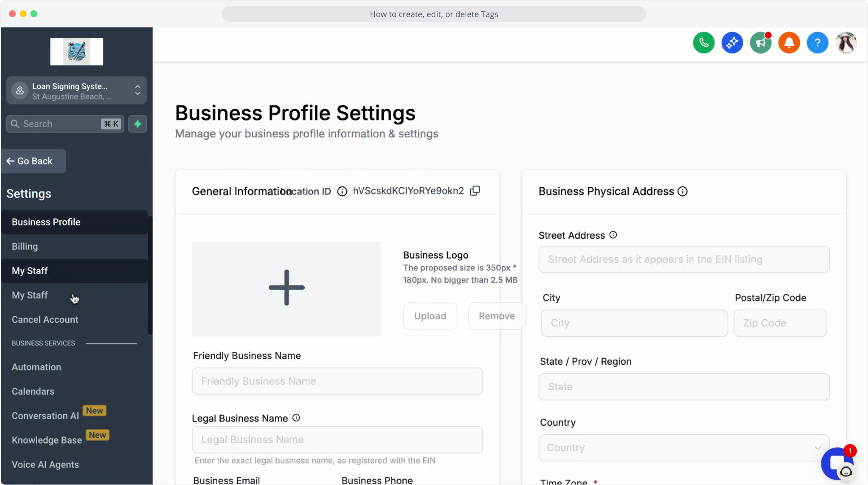This screenshot has width=868, height=485.
Task: Open Calendars settings
Action: pyautogui.click(x=75, y=392)
